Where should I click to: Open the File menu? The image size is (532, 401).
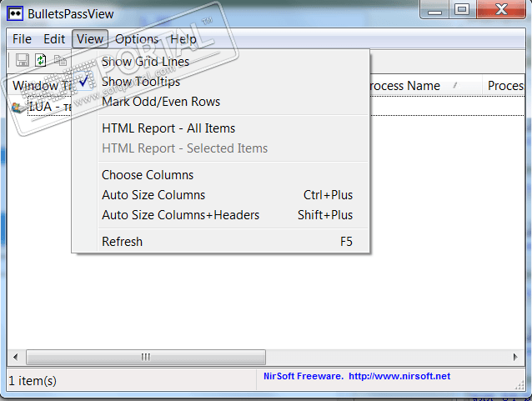pyautogui.click(x=22, y=39)
